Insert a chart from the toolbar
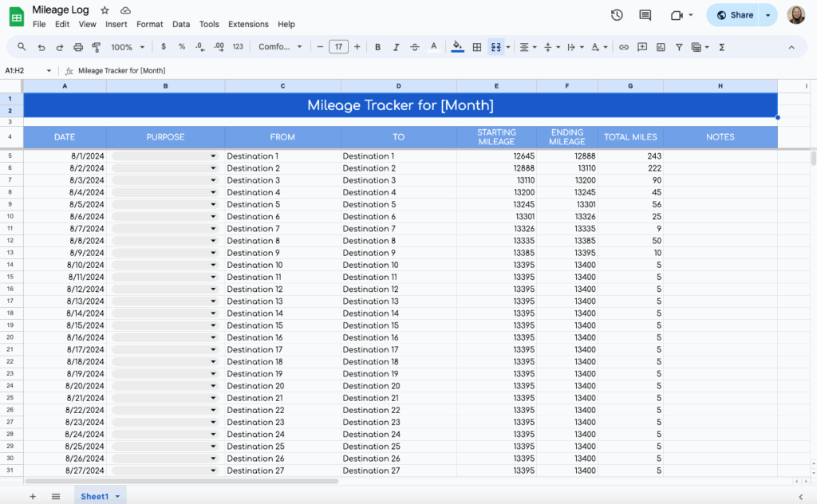 click(x=661, y=47)
